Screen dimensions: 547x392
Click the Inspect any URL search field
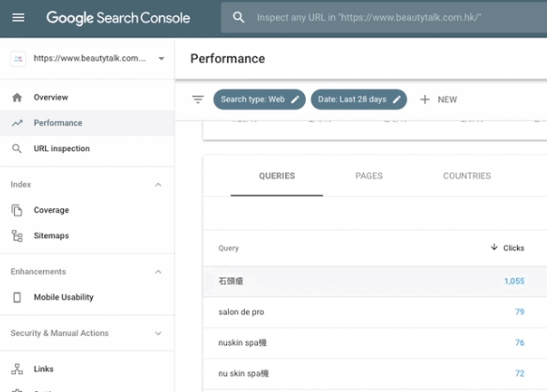click(384, 18)
